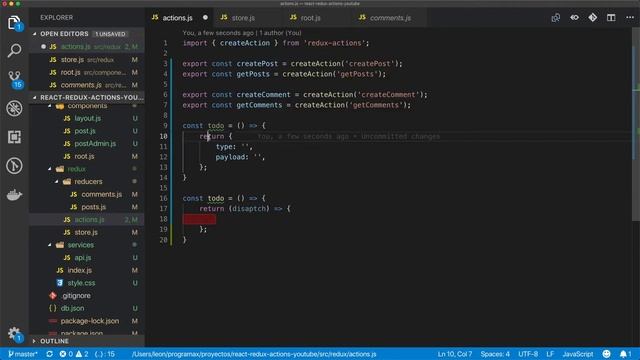
Task: Select root.js in Open Editors list
Action: coord(87,72)
